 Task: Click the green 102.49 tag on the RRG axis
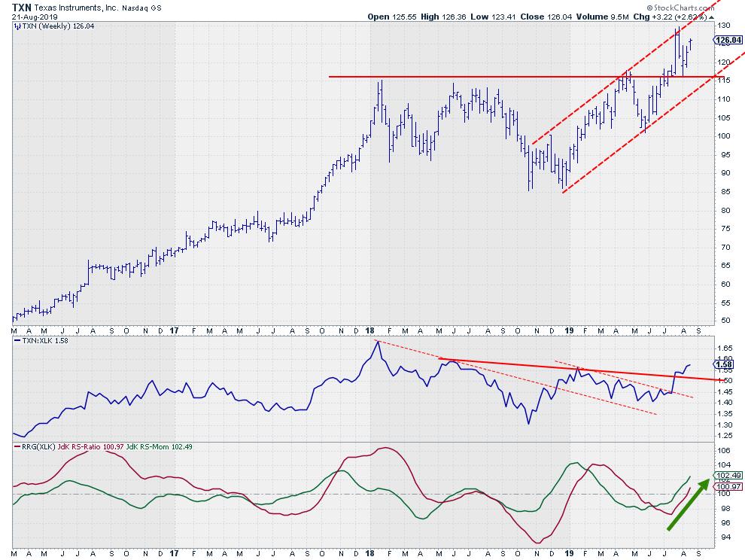(728, 476)
